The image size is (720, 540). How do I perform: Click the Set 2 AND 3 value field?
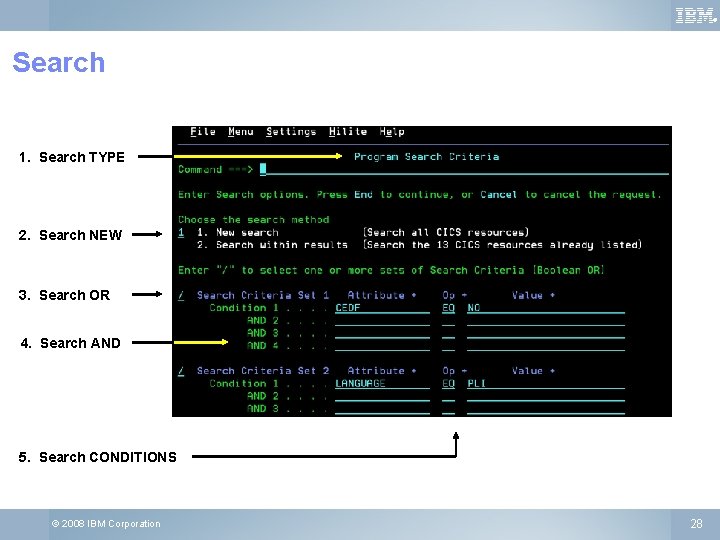click(x=546, y=409)
